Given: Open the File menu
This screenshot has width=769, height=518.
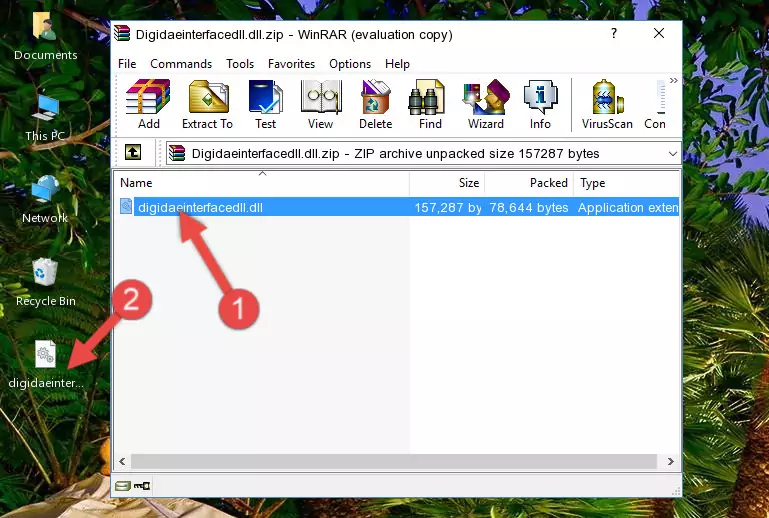Looking at the screenshot, I should pyautogui.click(x=127, y=64).
